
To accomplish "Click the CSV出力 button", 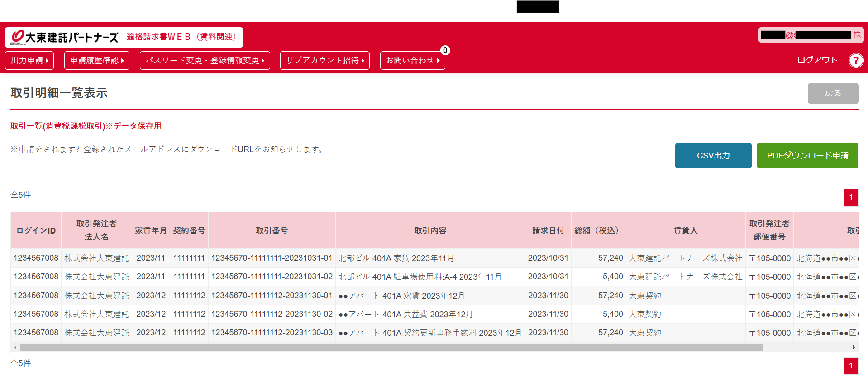I will click(713, 156).
